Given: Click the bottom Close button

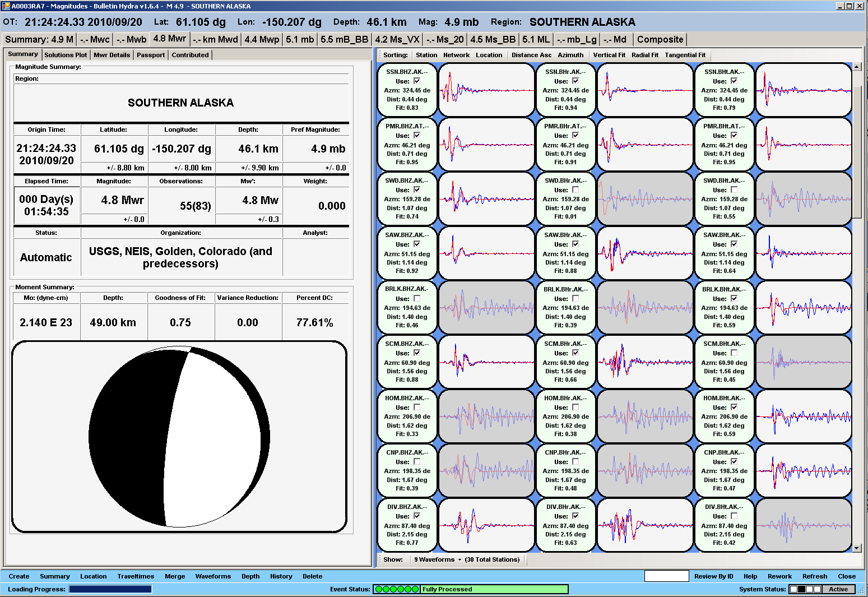Looking at the screenshot, I should point(847,576).
